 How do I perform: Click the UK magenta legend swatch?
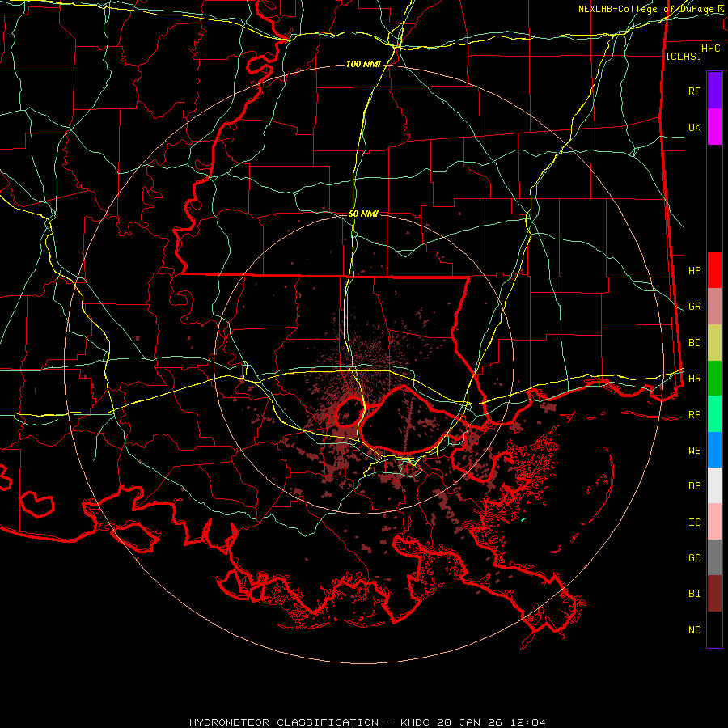pyautogui.click(x=714, y=127)
